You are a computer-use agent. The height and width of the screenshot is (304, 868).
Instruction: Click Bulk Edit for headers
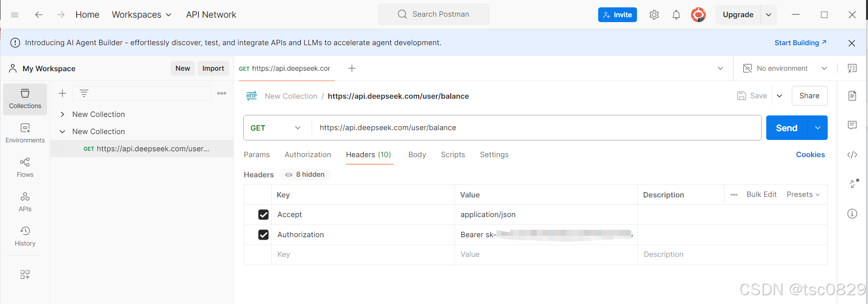761,194
